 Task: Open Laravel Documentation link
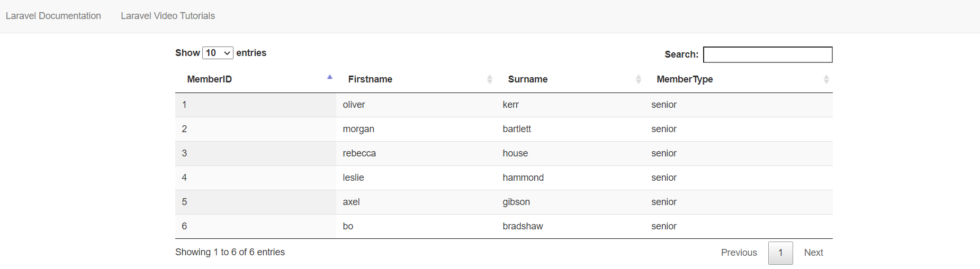tap(53, 16)
